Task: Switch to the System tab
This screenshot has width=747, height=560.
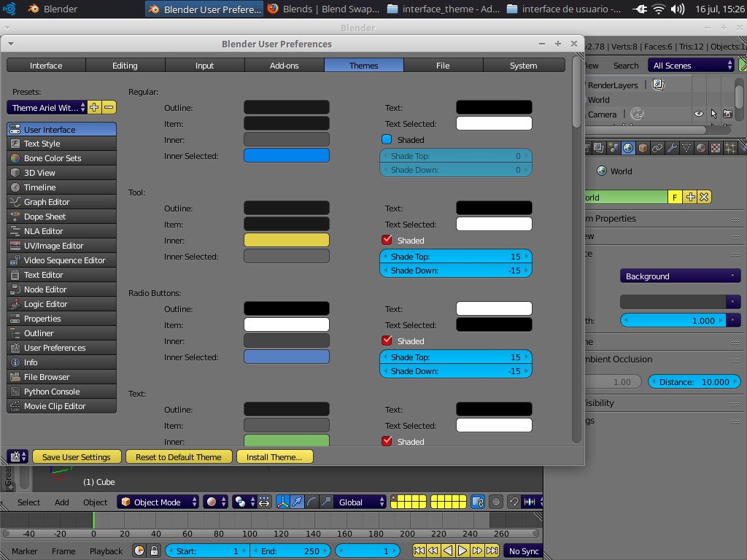Action: click(x=523, y=65)
